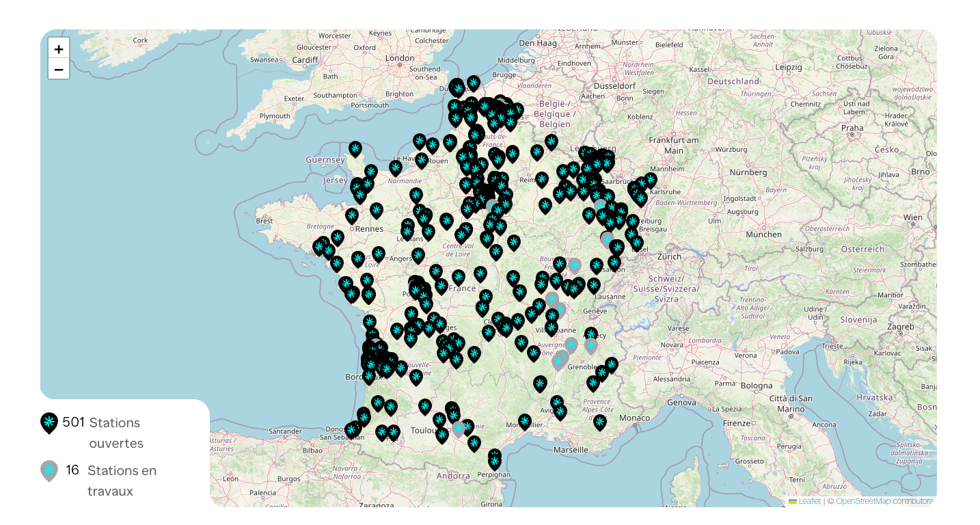Select the station marker near Karlsruhe
980x525 pixels.
tap(650, 180)
